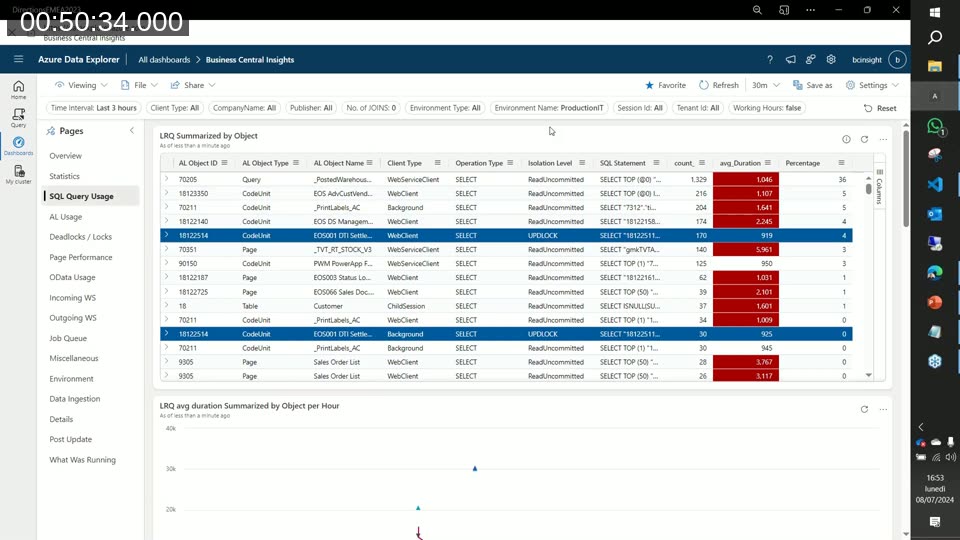Screen dimensions: 960x540
Task: Open avg_Duration column menu
Action: click(x=768, y=163)
